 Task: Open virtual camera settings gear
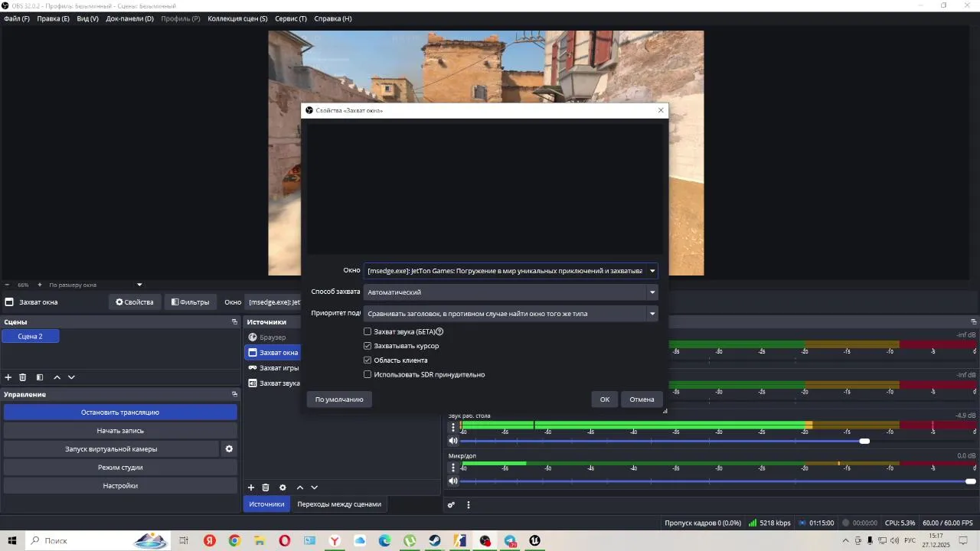point(228,449)
